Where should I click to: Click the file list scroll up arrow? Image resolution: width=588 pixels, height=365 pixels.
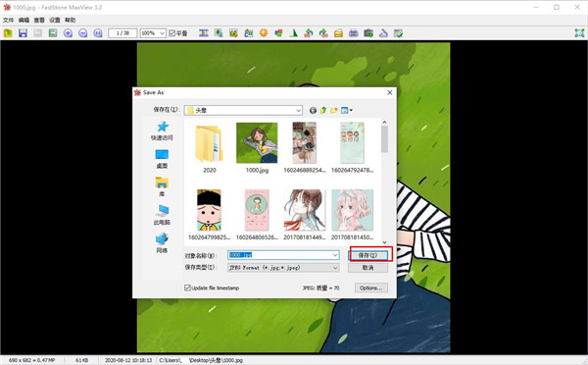point(384,123)
